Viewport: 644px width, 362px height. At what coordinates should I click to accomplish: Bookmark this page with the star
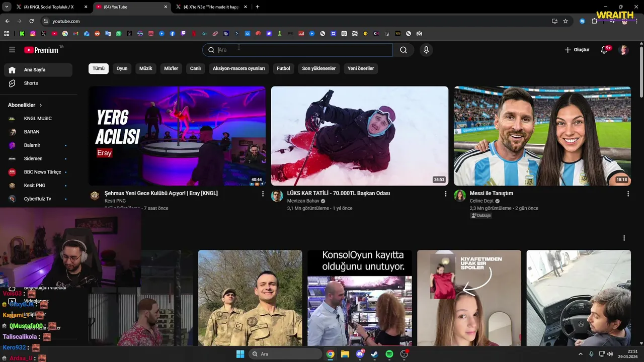click(566, 21)
